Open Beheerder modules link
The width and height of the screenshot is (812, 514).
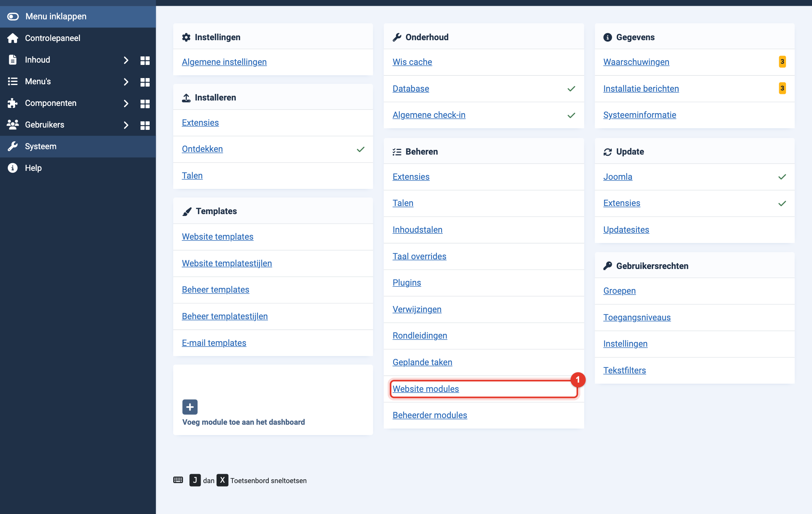(x=430, y=415)
